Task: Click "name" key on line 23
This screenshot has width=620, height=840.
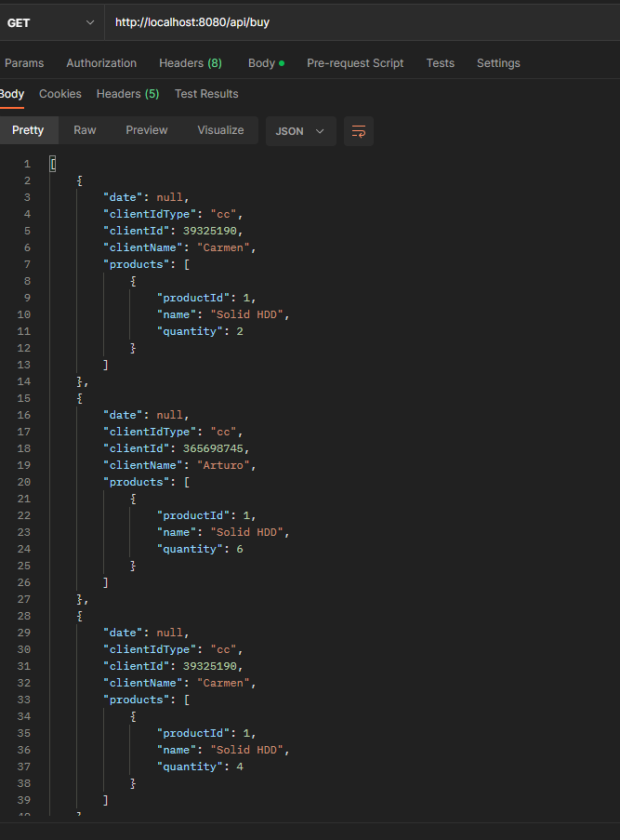Action: 177,532
